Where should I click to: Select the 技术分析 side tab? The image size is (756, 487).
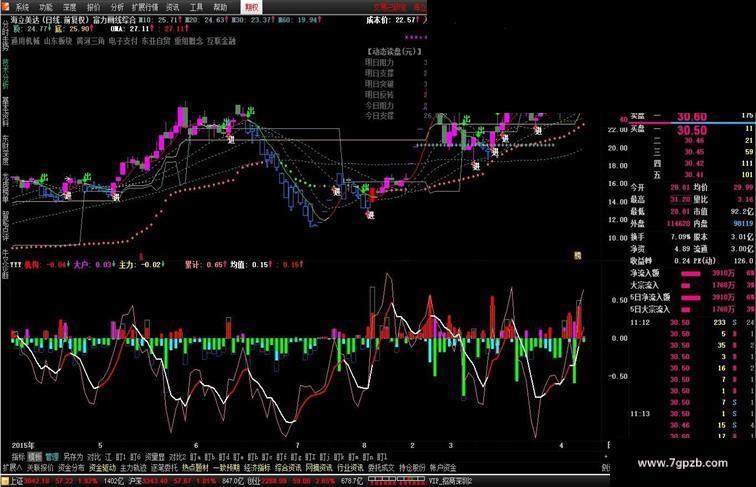tap(5, 73)
